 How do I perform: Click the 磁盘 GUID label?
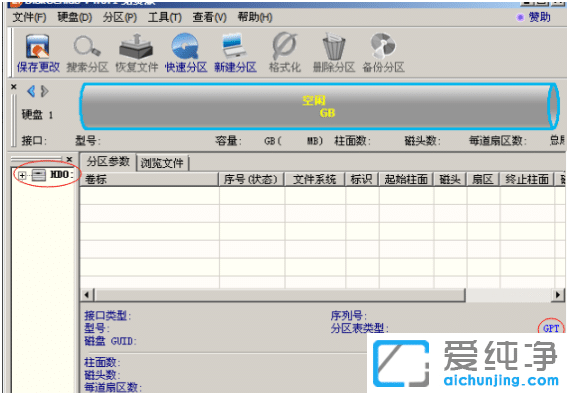(x=110, y=341)
